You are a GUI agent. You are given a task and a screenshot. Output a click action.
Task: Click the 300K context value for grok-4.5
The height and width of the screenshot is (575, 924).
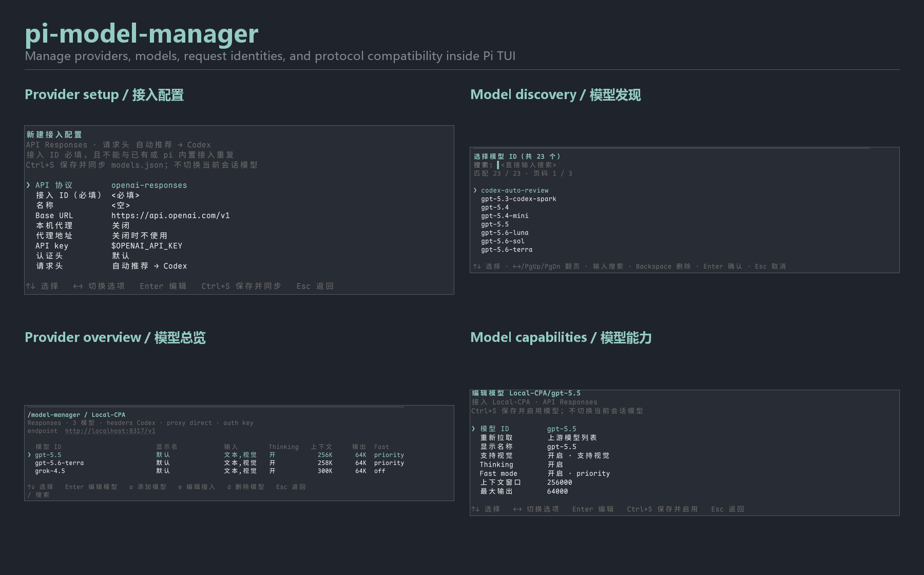coord(325,471)
